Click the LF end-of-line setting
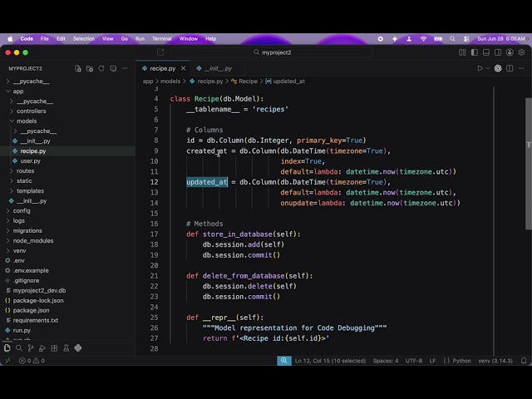 tap(432, 361)
